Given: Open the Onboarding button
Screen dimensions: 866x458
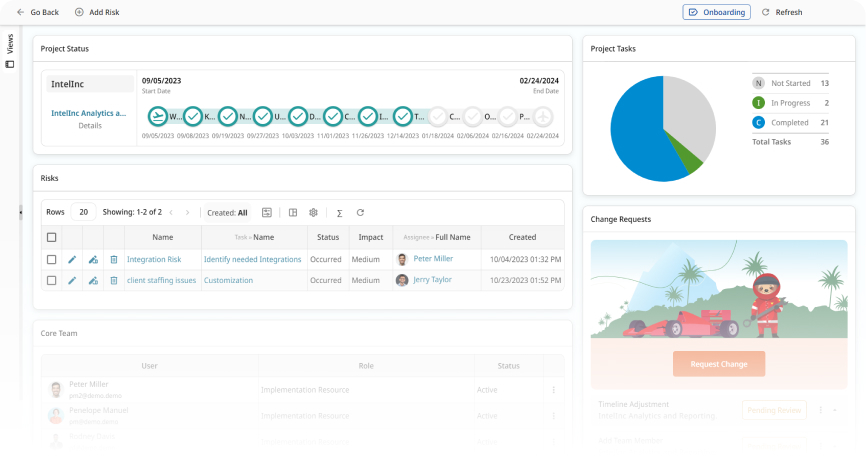Looking at the screenshot, I should coord(716,12).
